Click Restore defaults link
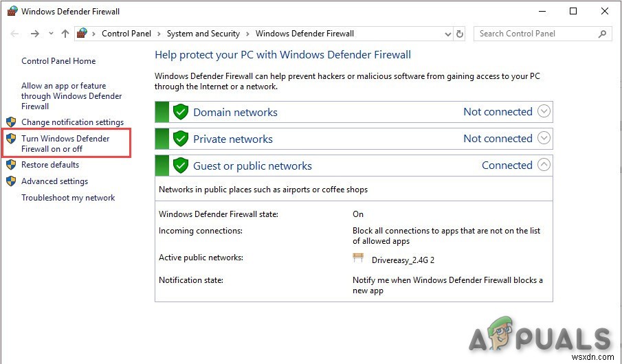Image resolution: width=622 pixels, height=364 pixels. (x=50, y=165)
